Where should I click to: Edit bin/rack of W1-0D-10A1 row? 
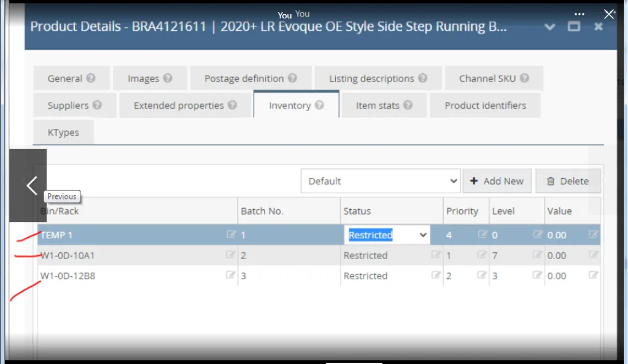click(230, 255)
